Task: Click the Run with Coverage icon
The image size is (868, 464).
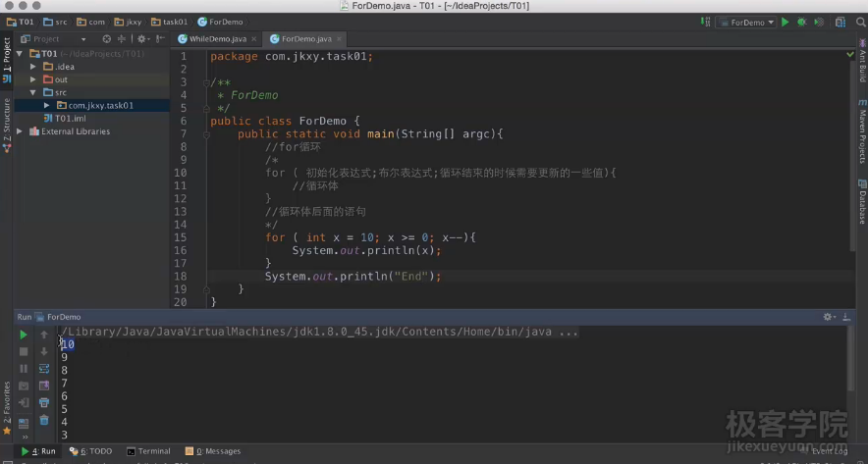Action: [x=817, y=22]
